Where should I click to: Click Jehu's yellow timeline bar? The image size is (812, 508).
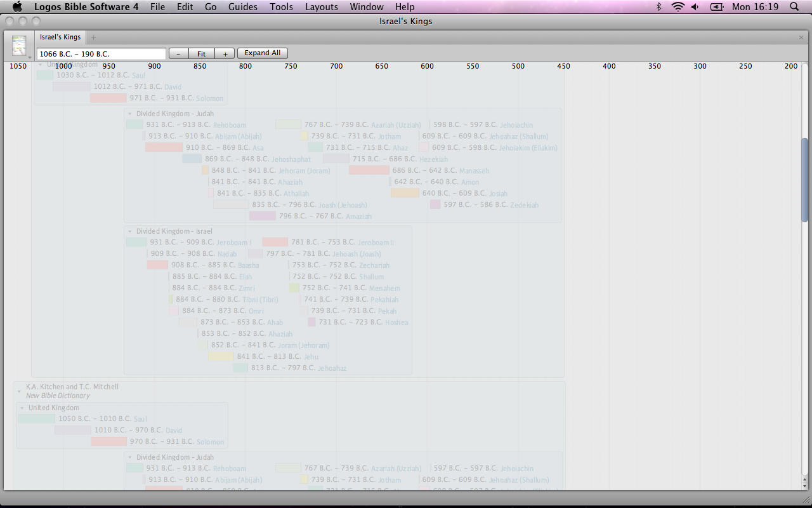221,356
